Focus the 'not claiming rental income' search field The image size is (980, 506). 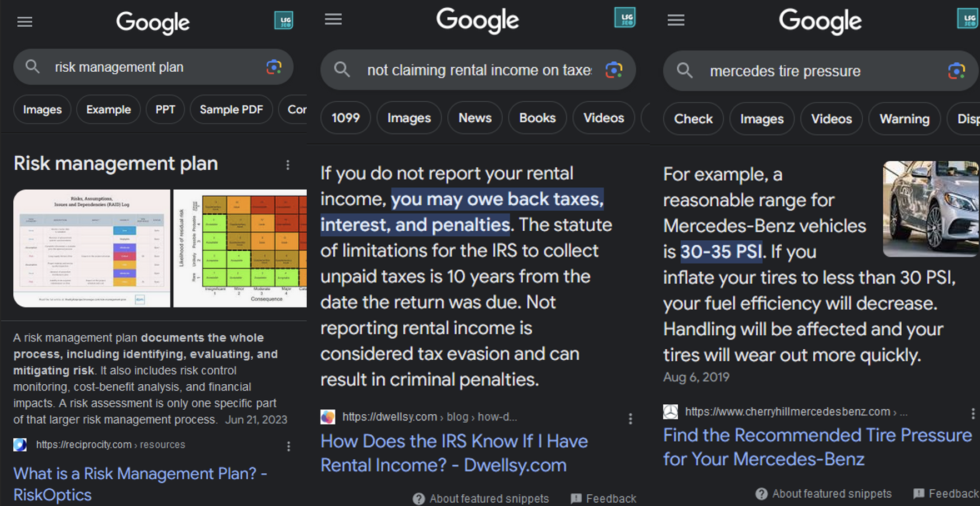[478, 70]
